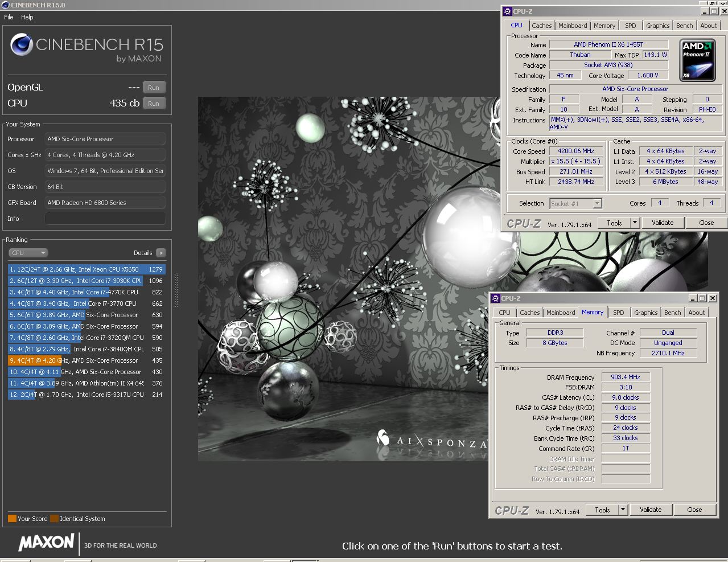This screenshot has height=562, width=728.
Task: Expand ranking Details arrow button
Action: 161,253
